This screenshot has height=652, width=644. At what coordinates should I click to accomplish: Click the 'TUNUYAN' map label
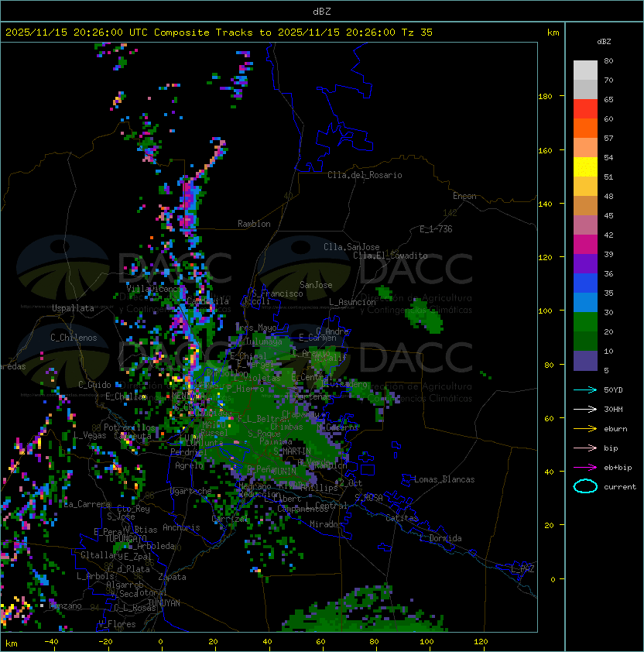pyautogui.click(x=164, y=603)
